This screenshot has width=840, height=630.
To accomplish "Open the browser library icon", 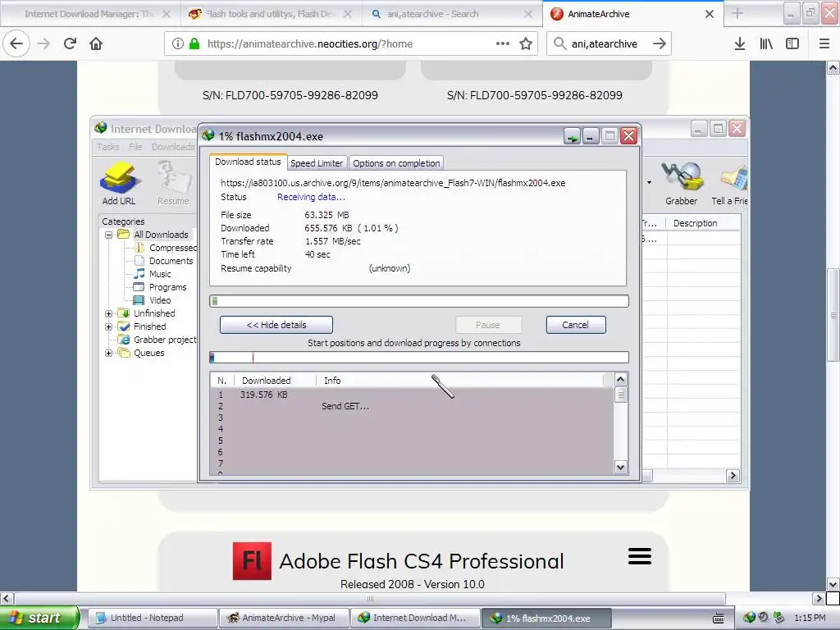I will click(766, 43).
